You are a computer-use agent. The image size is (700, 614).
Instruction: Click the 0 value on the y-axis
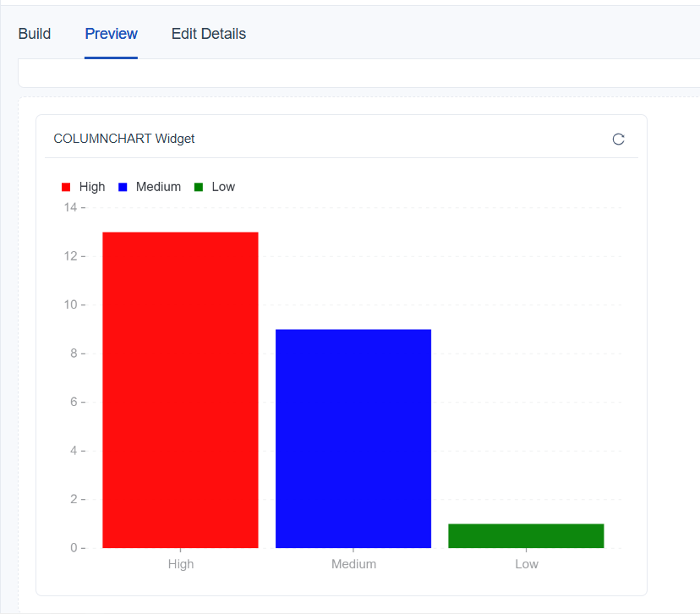click(x=74, y=548)
